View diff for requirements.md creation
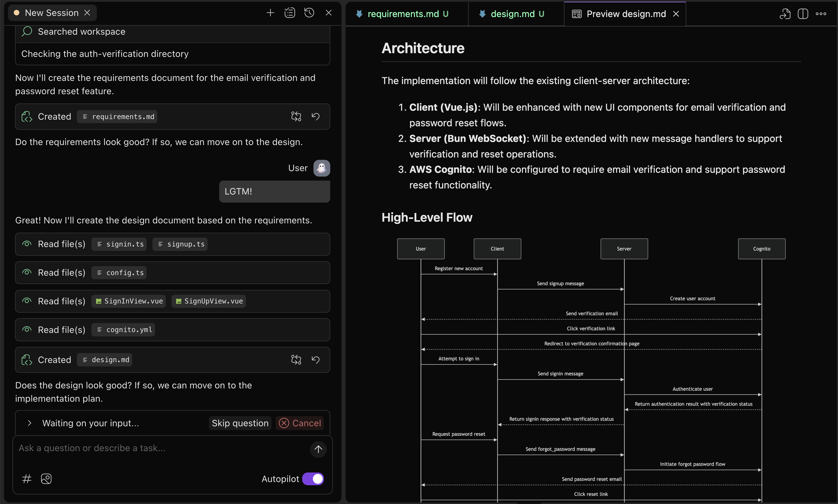The image size is (838, 504). click(x=296, y=116)
